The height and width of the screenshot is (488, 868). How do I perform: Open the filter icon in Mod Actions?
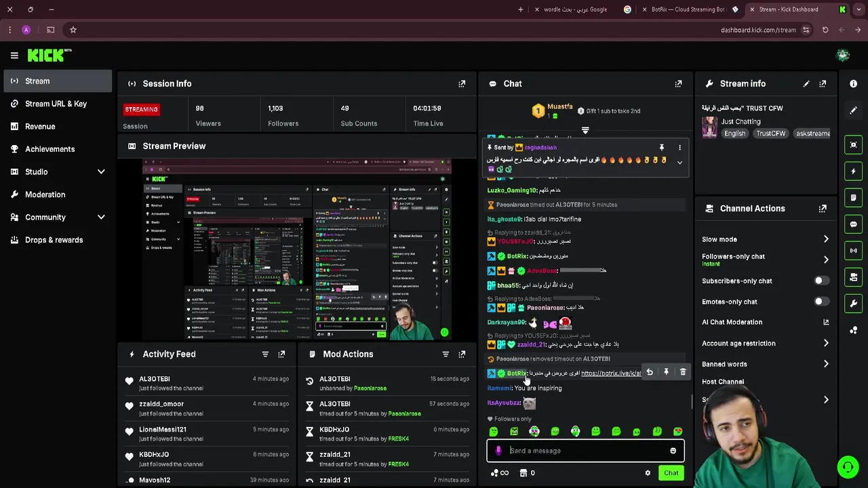click(x=446, y=354)
